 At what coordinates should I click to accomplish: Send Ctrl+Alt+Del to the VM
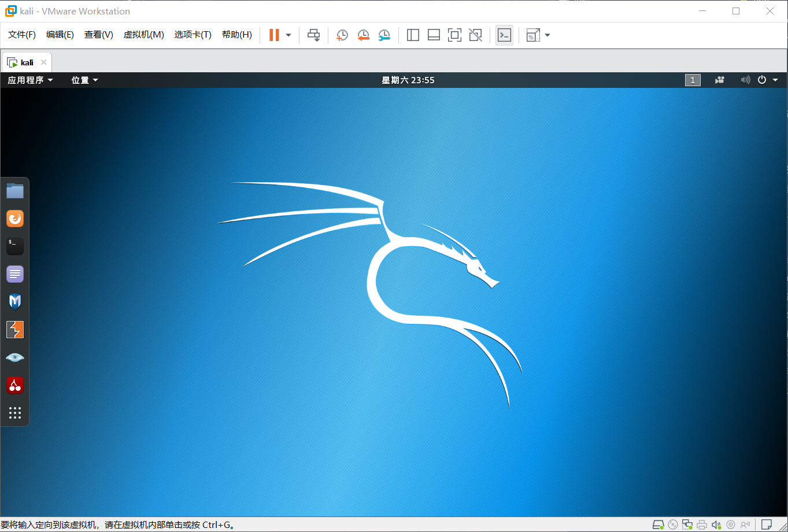coord(313,35)
